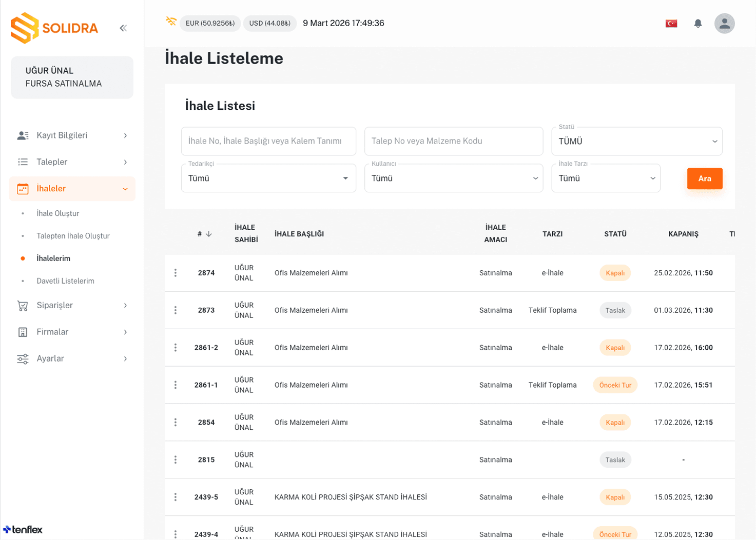
Task: Open row actions menu for tender 2861-1
Action: tap(176, 385)
